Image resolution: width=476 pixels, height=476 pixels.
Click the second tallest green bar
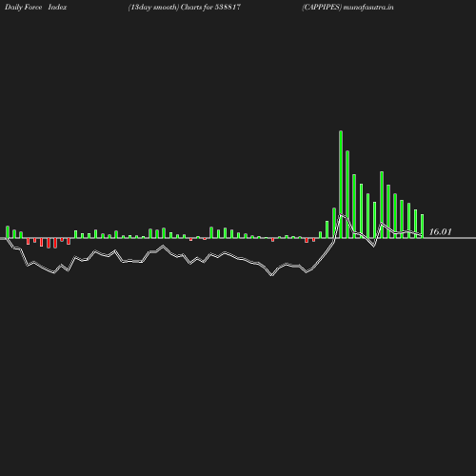pos(347,194)
